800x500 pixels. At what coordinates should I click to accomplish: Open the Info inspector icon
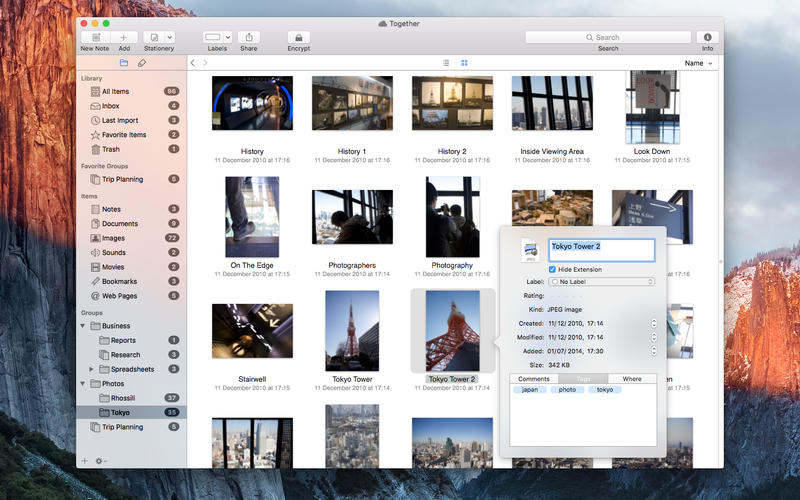[708, 37]
